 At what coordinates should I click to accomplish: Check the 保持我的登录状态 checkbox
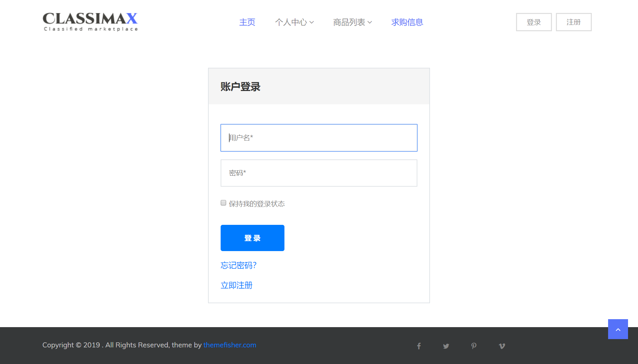click(x=223, y=203)
